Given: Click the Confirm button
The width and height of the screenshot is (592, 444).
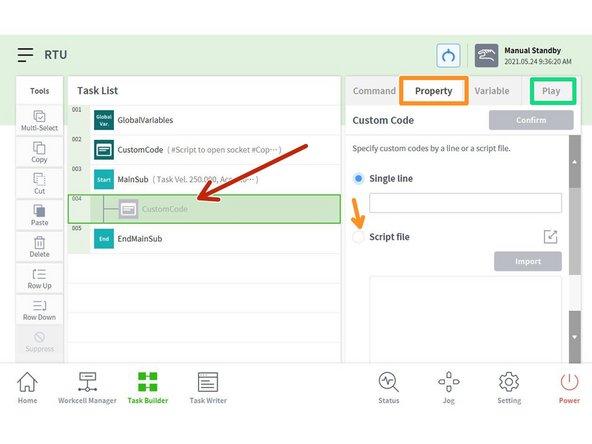Looking at the screenshot, I should (531, 120).
